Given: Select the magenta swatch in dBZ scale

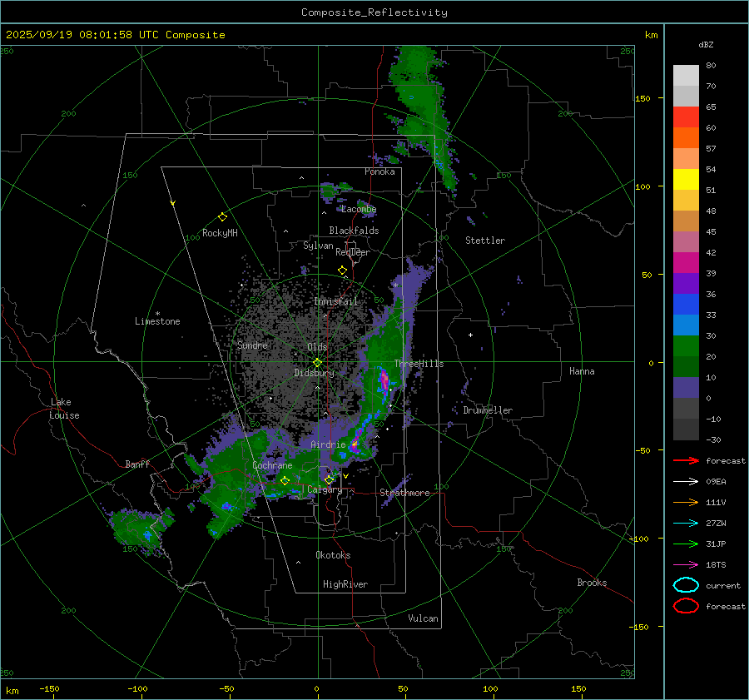Looking at the screenshot, I should (686, 263).
